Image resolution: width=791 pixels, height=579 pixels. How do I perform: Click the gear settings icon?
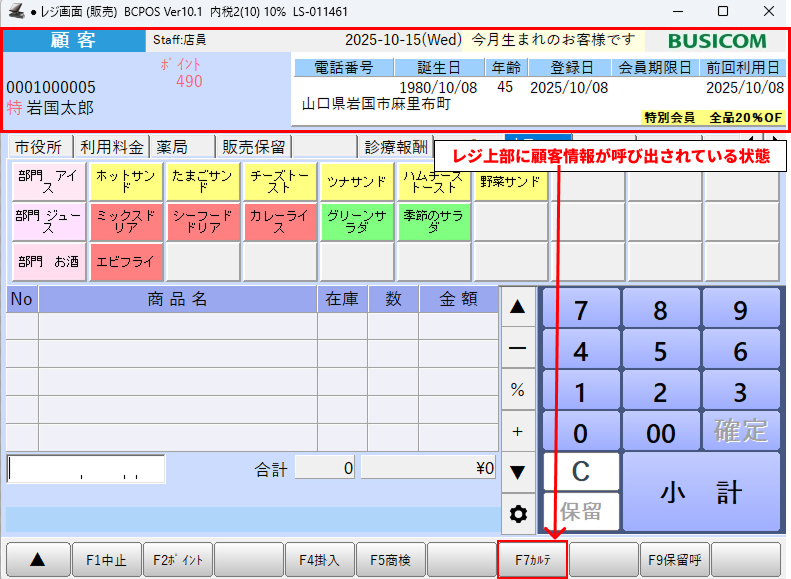point(518,514)
